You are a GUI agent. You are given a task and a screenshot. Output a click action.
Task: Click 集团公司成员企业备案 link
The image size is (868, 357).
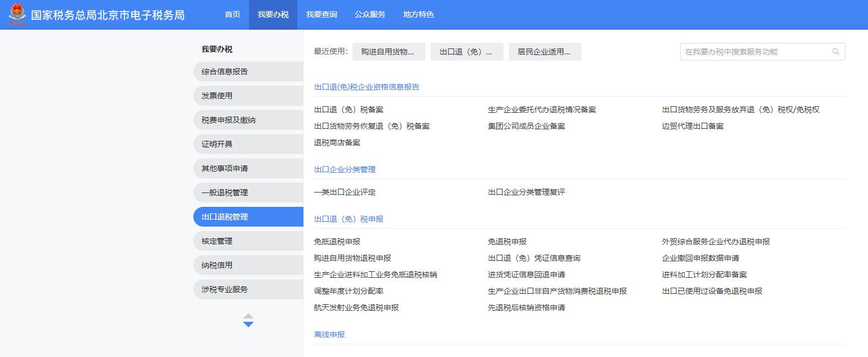tap(527, 126)
